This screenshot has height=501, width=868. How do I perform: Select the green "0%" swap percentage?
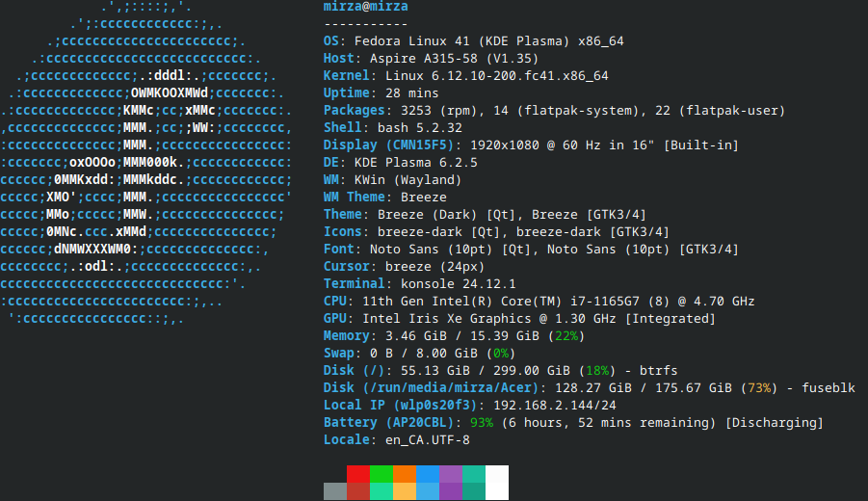(x=501, y=354)
